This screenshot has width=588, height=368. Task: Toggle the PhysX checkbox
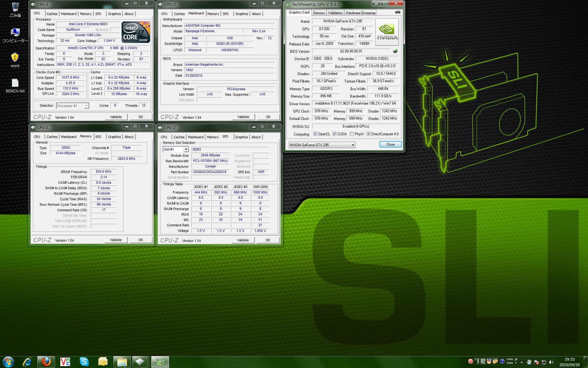(352, 134)
